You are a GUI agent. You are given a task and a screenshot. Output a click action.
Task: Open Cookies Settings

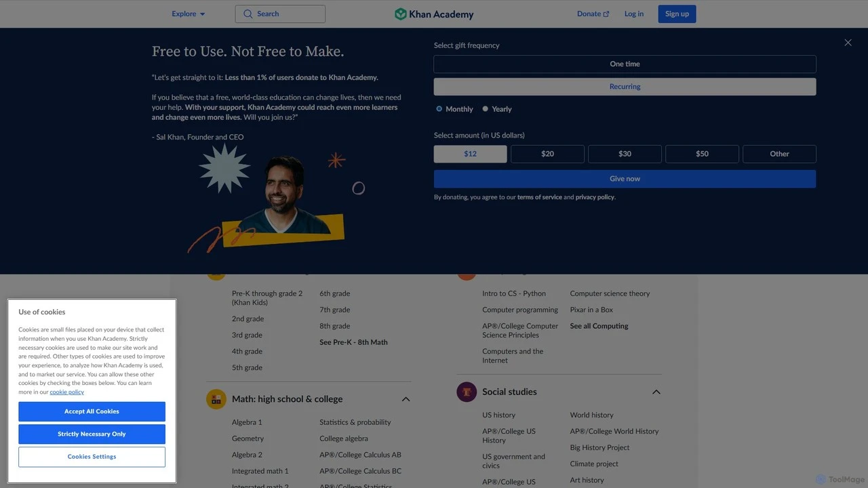click(92, 457)
